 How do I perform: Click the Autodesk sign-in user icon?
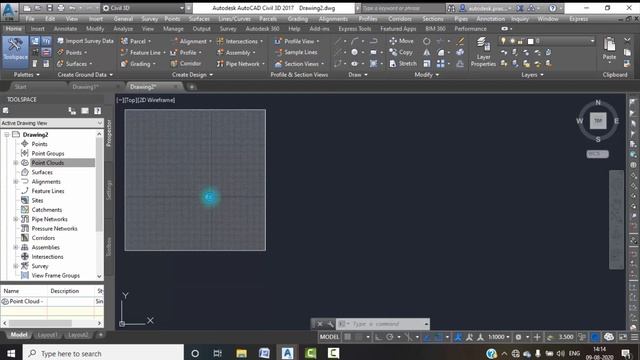pyautogui.click(x=462, y=8)
